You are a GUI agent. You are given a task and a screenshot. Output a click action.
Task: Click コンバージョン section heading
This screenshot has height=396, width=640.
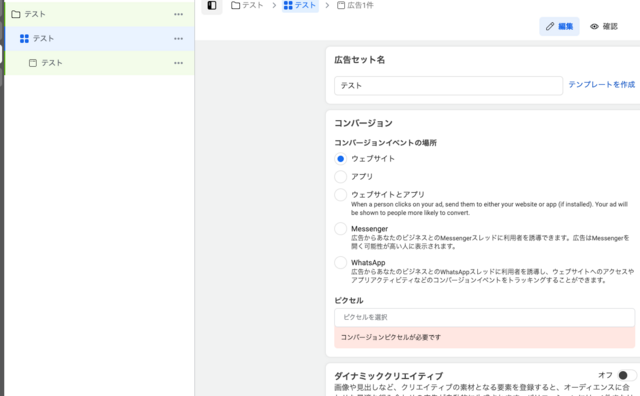pos(363,123)
